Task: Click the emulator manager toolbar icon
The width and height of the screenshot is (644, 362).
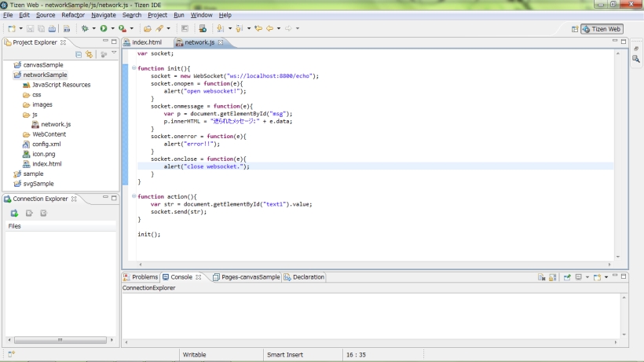Action: [x=203, y=28]
